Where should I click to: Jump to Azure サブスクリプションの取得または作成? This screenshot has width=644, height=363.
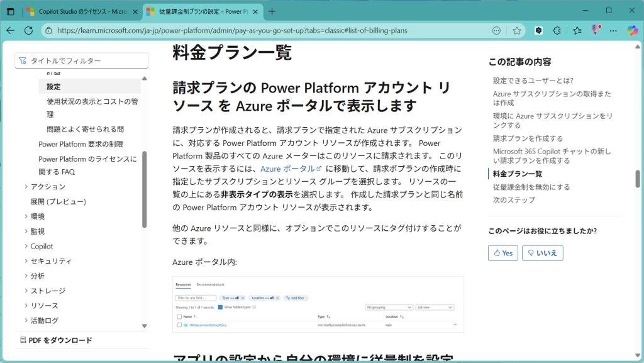[552, 98]
